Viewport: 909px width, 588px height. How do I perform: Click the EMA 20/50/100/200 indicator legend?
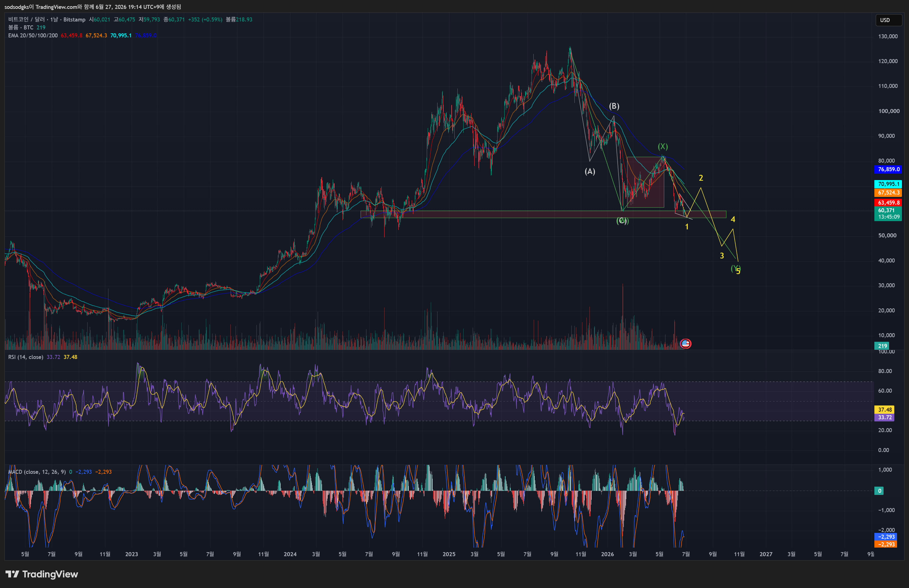click(x=33, y=36)
